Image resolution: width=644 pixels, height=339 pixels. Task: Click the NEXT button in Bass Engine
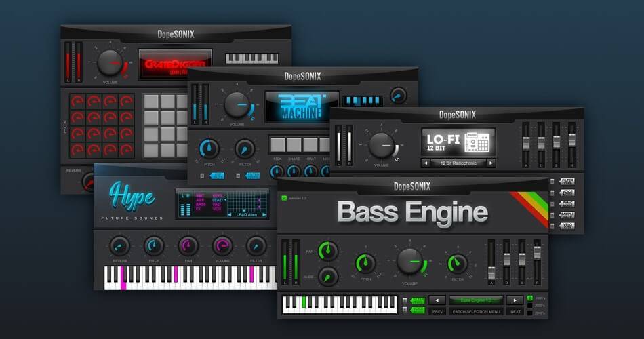point(515,311)
